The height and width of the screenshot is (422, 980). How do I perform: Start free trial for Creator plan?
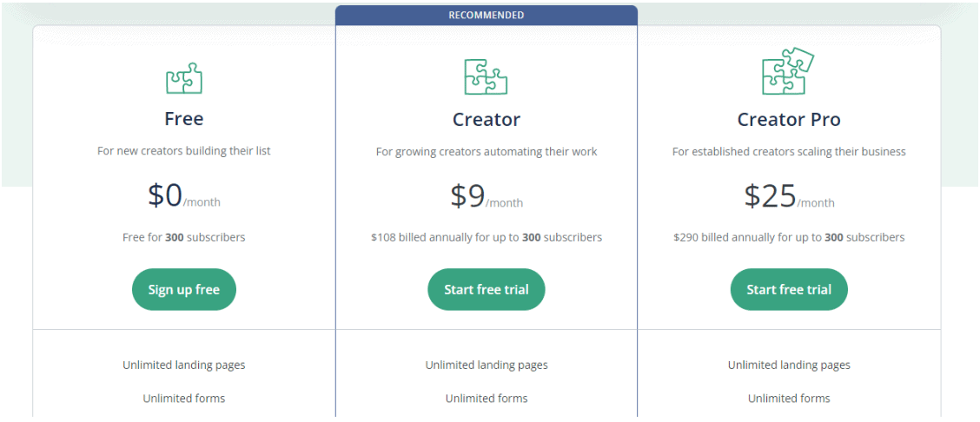487,290
